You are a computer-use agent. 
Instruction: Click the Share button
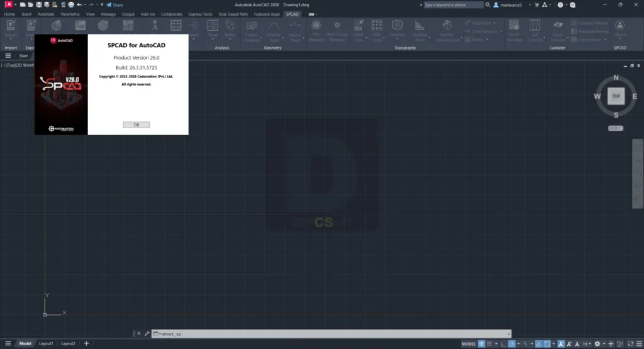pos(114,5)
